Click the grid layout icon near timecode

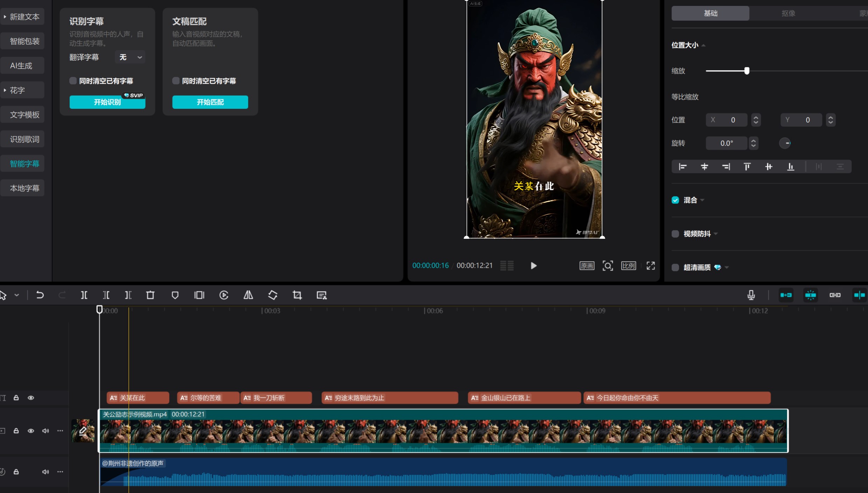pyautogui.click(x=507, y=266)
